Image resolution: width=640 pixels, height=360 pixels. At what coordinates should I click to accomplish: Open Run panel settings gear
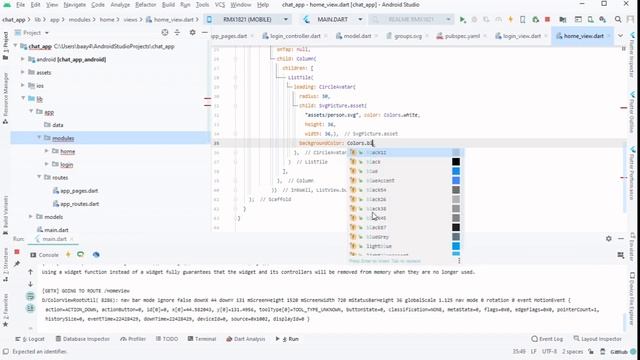pyautogui.click(x=609, y=239)
